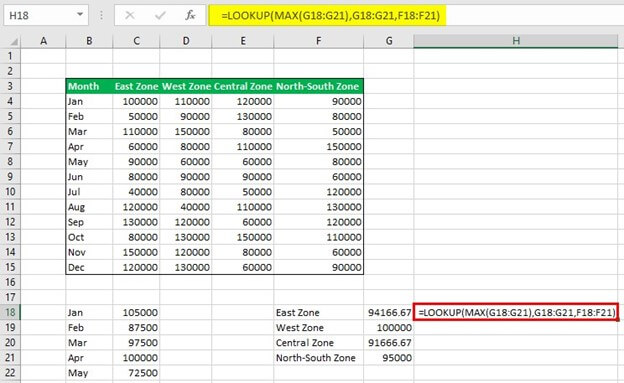Select the May cell in row 8

click(89, 162)
